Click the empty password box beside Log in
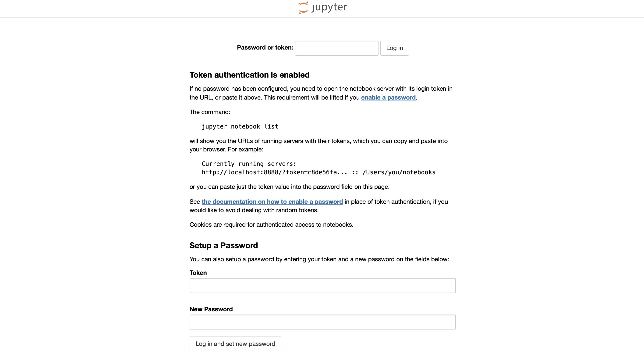Screen dimensions: 644x351 [x=336, y=48]
